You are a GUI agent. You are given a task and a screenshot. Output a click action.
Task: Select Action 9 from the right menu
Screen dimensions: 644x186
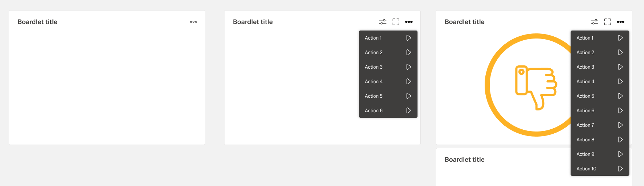[585, 154]
